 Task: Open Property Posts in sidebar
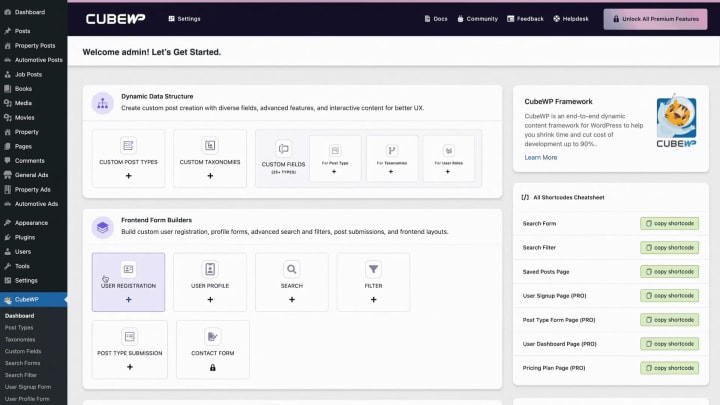[x=34, y=45]
